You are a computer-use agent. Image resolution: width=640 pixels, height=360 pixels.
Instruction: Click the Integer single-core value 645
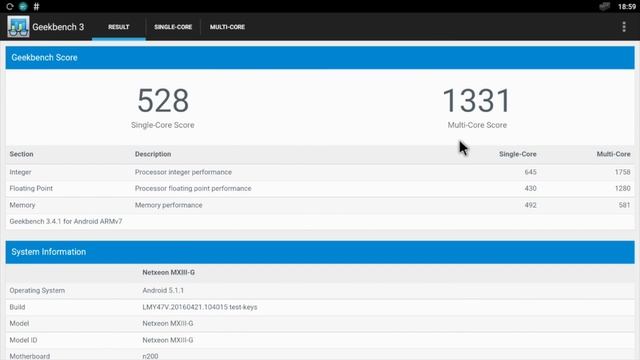[531, 172]
